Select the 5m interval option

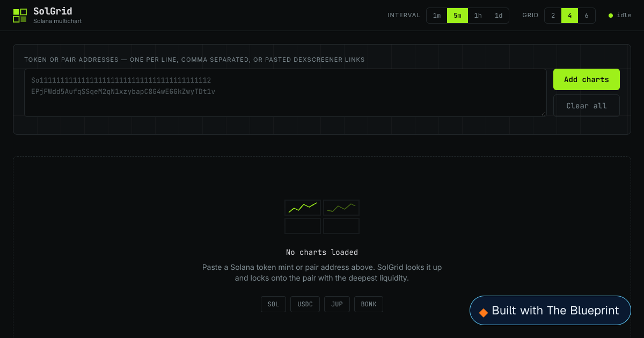click(457, 16)
